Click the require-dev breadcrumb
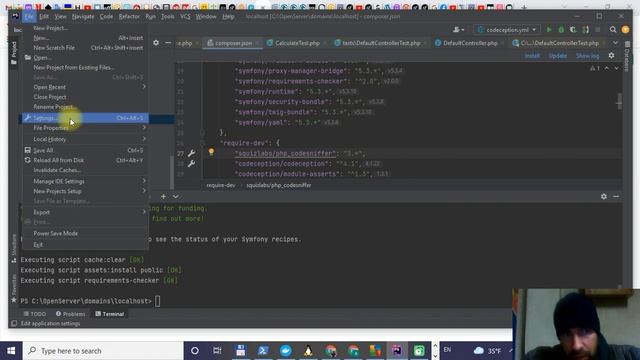This screenshot has height=360, width=640. (x=220, y=185)
